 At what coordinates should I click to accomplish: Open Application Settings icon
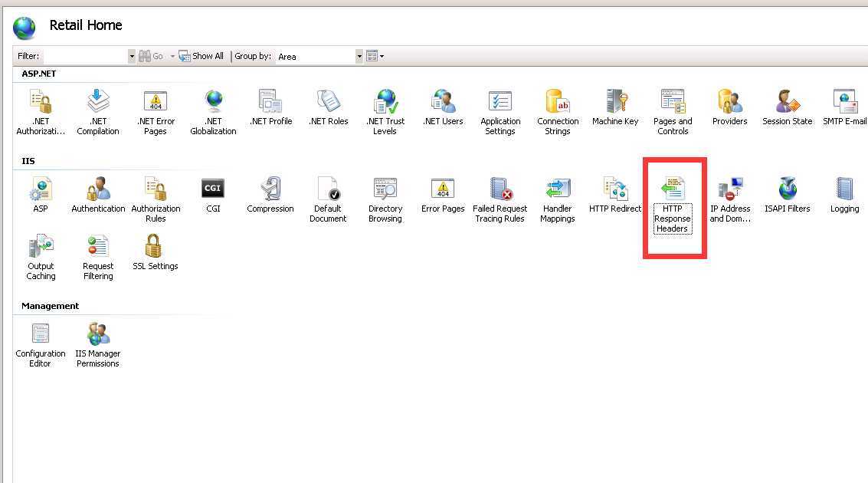pyautogui.click(x=500, y=113)
